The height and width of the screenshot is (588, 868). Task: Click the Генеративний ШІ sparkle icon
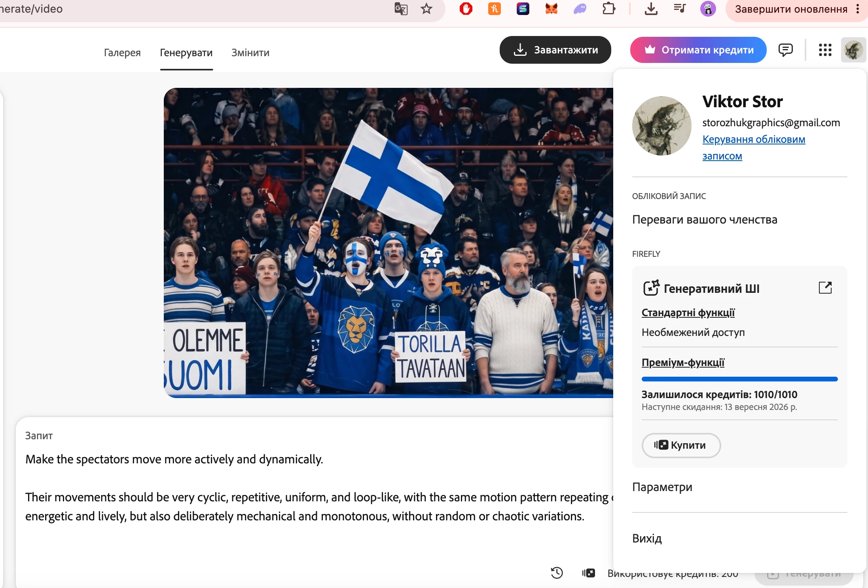tap(651, 288)
